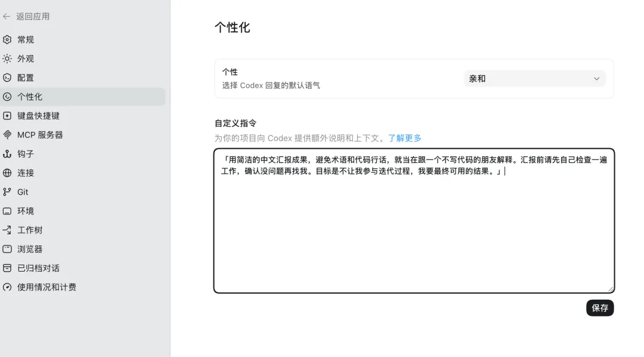Click the 已归档对话 archive icon
Screen dimensions: 644x357
point(7,268)
